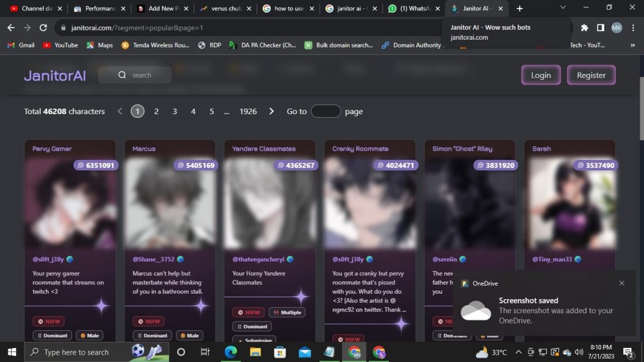Select page 5 in pagination
Screen dimensions: 644x362
[x=211, y=111]
